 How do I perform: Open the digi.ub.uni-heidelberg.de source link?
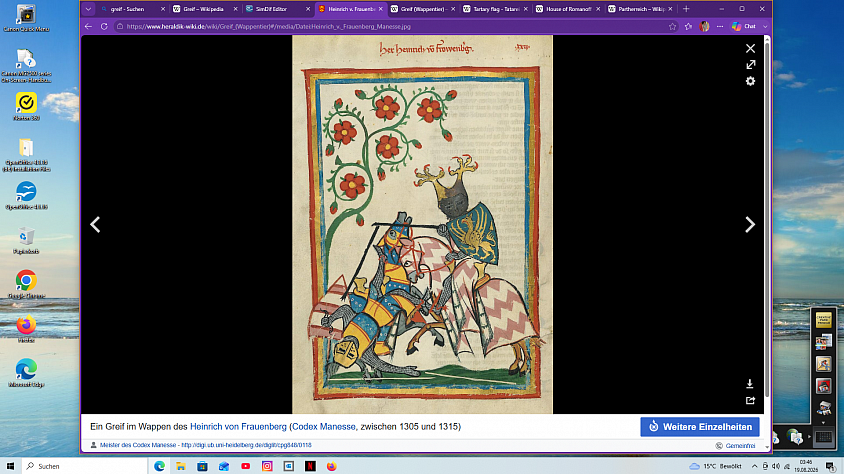[246, 445]
